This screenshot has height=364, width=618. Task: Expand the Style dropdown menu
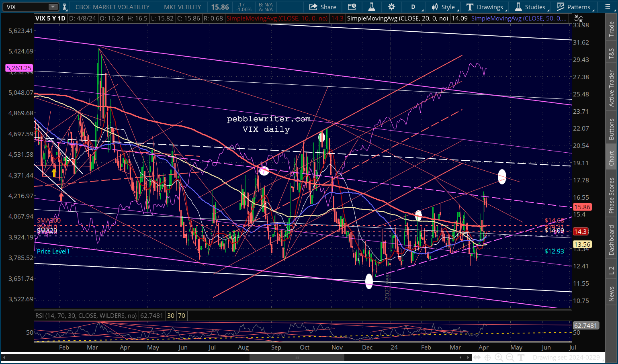[444, 7]
